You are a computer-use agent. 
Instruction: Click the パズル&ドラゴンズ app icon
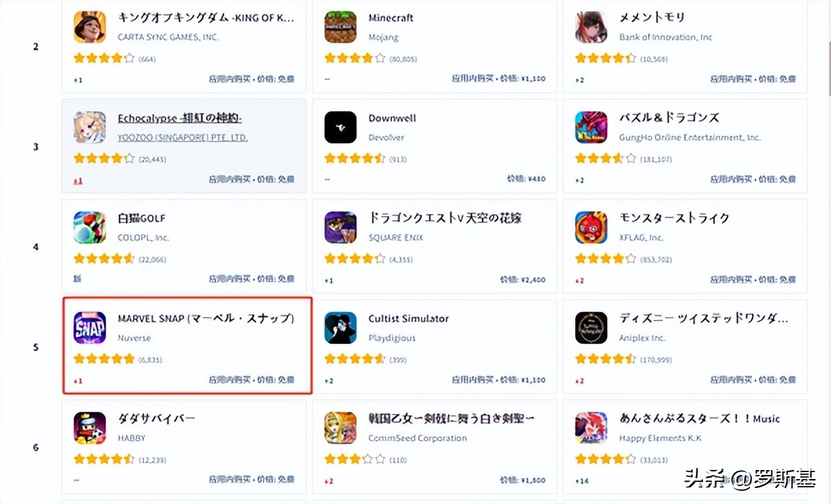(591, 127)
